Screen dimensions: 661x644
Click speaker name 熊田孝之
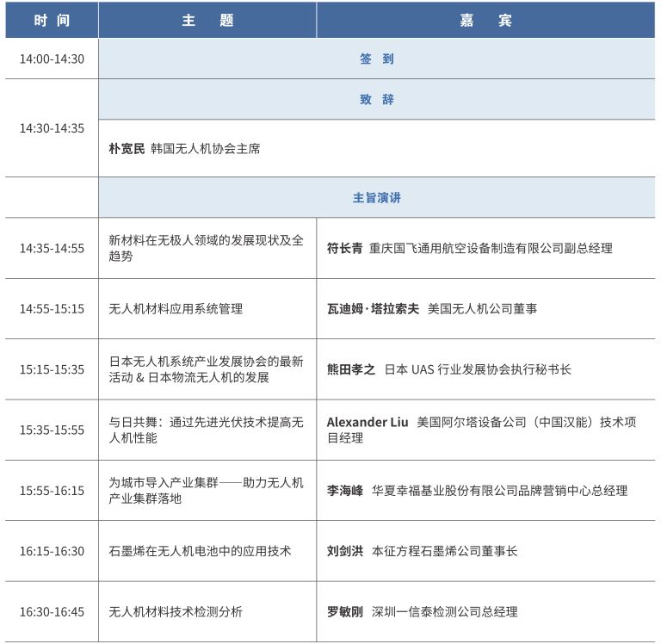[350, 369]
